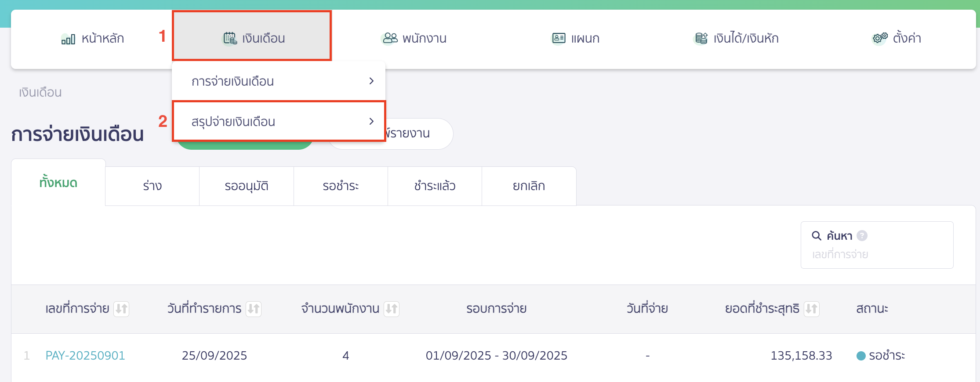This screenshot has height=382, width=980.
Task: Select the ยกเลิก filter tab button
Action: pos(529,186)
